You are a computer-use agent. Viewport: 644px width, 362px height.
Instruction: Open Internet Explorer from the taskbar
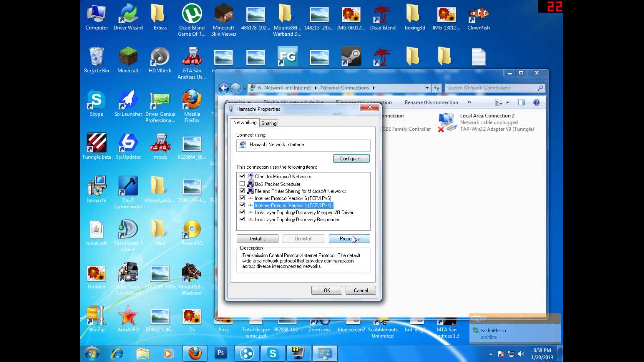[x=117, y=353]
